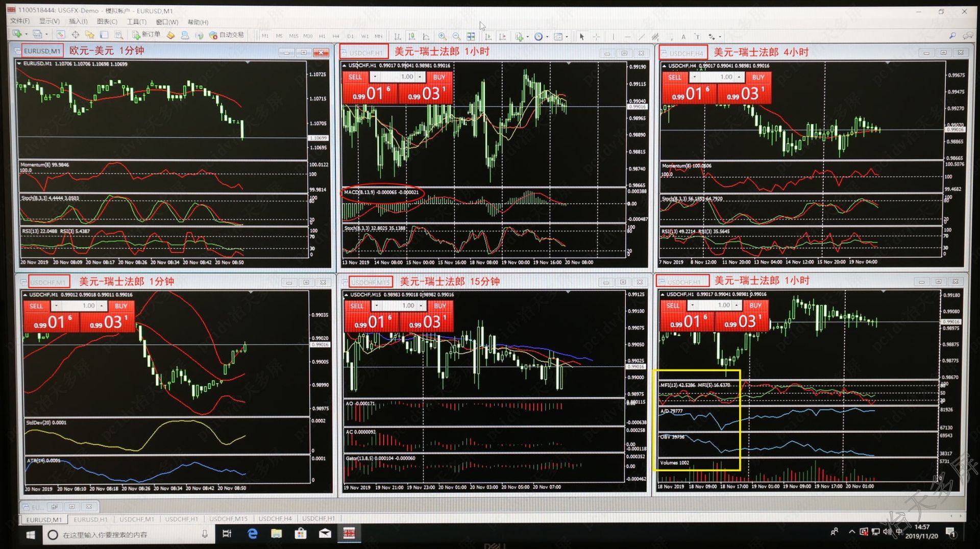Click the zoom out magnifier toolbar icon
Viewport: 980px width, 549px height.
[x=456, y=36]
